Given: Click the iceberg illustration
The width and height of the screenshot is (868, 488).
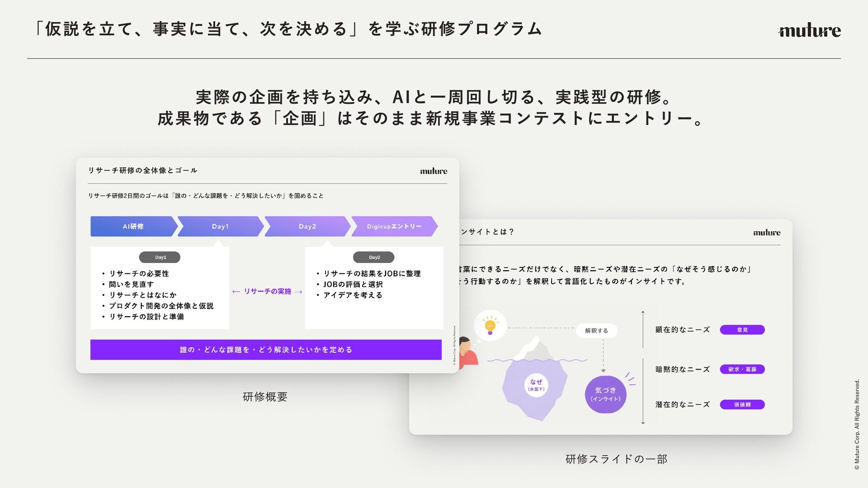Looking at the screenshot, I should [535, 378].
